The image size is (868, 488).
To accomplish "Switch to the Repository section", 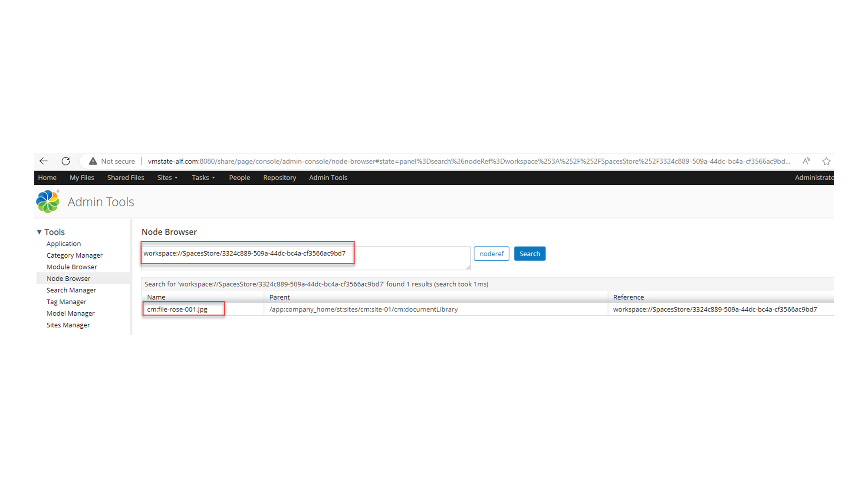I will click(279, 177).
